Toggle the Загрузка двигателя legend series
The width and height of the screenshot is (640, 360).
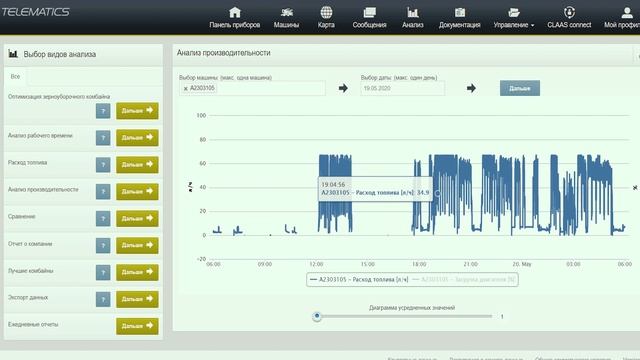point(464,280)
